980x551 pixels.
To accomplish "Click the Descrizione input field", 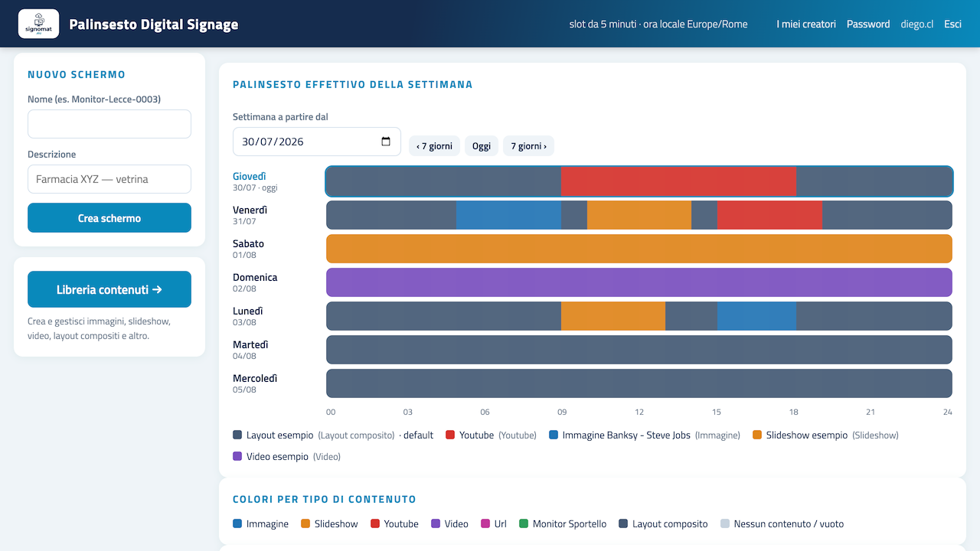I will point(109,179).
